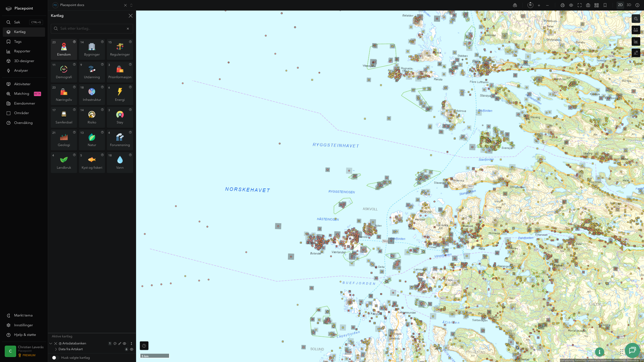Viewport: 644px width, 362px height.
Task: Expand Data fra Artskart sublayer
Action: (x=56, y=349)
